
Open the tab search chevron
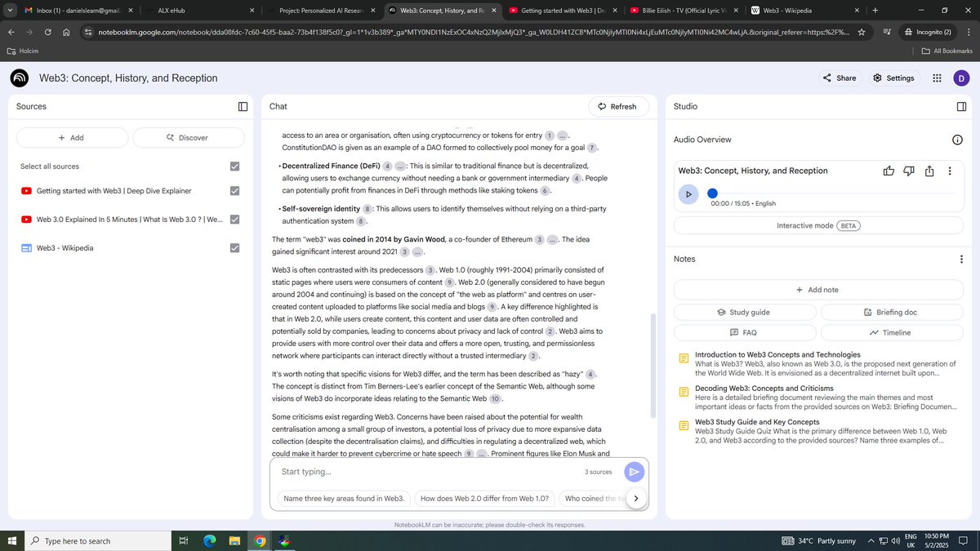tap(9, 11)
